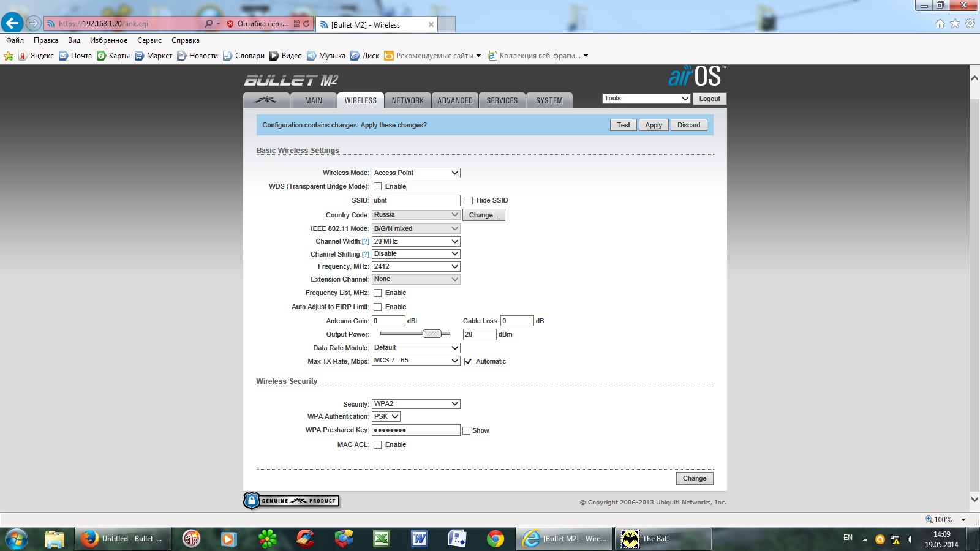The width and height of the screenshot is (980, 551).
Task: Click the Test button
Action: click(624, 125)
